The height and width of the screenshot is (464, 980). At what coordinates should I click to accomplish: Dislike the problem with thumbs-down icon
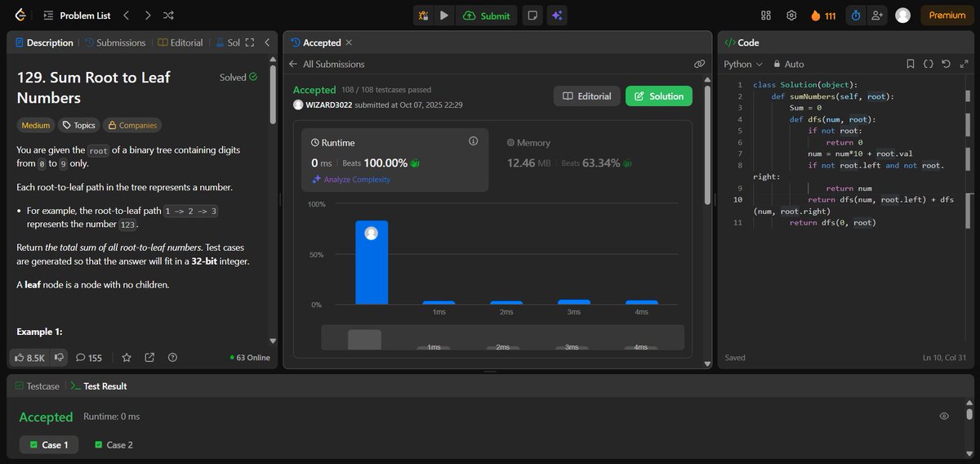[x=59, y=357]
